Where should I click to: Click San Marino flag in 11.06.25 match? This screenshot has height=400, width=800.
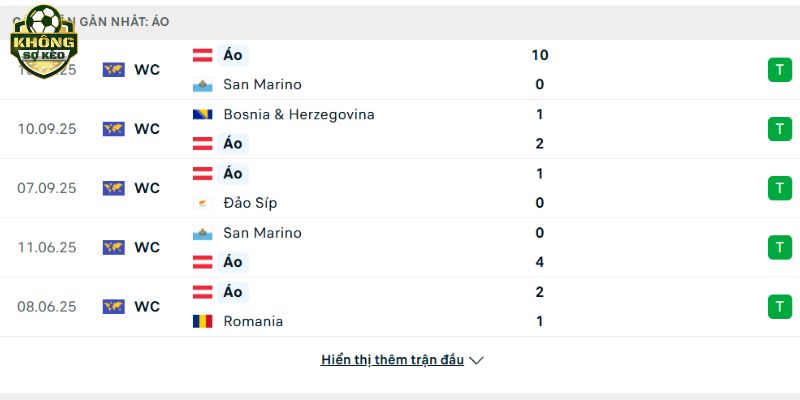click(x=202, y=233)
